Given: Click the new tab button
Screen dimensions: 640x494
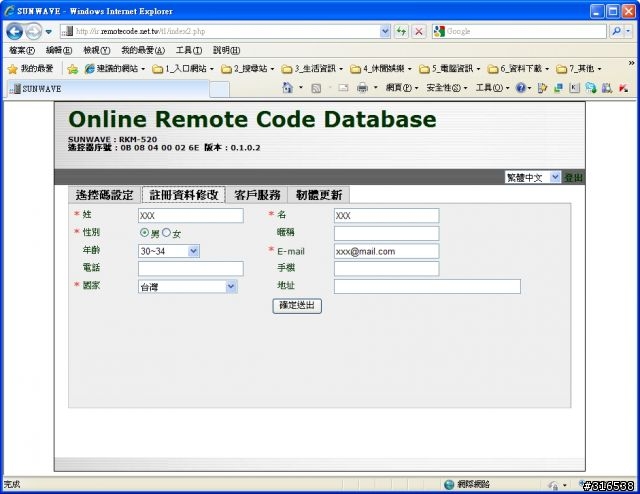Looking at the screenshot, I should point(220,89).
